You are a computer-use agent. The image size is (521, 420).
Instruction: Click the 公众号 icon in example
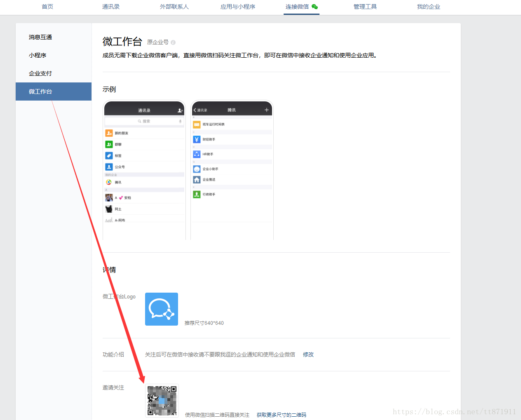click(109, 167)
